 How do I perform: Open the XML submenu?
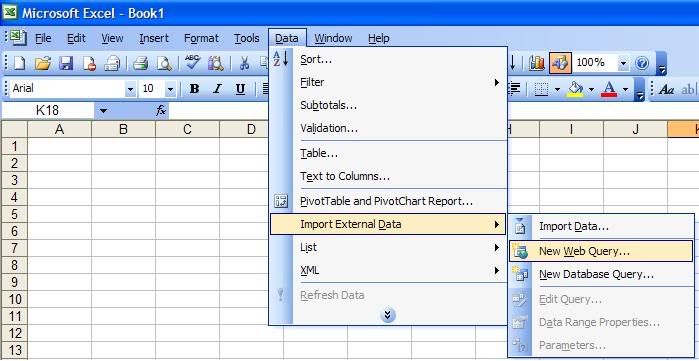pyautogui.click(x=388, y=271)
